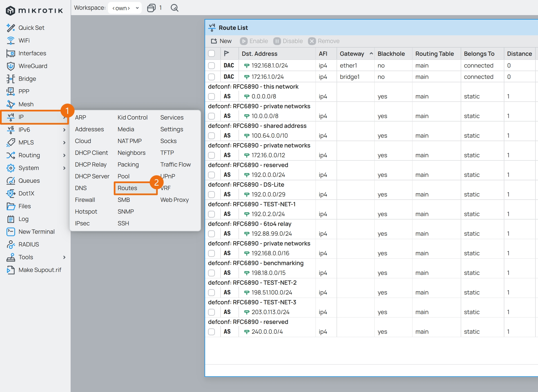Click the Routing shuffle icon
Image resolution: width=538 pixels, height=392 pixels.
[11, 155]
